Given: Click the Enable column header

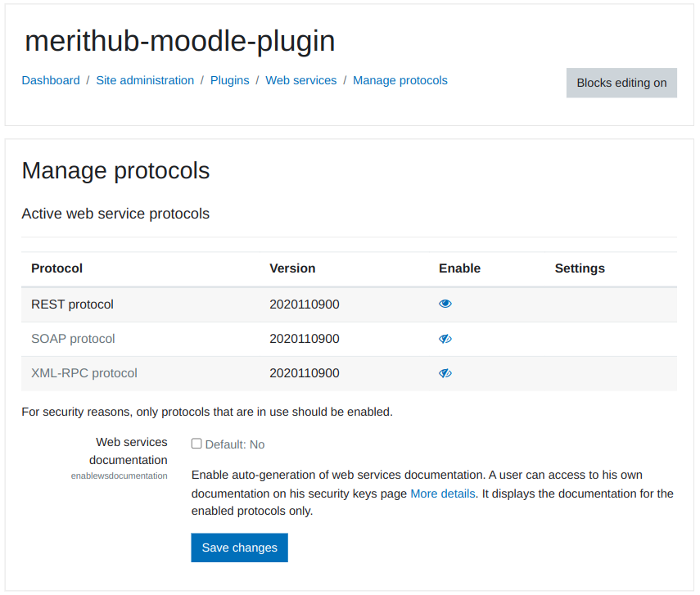Looking at the screenshot, I should coord(459,268).
